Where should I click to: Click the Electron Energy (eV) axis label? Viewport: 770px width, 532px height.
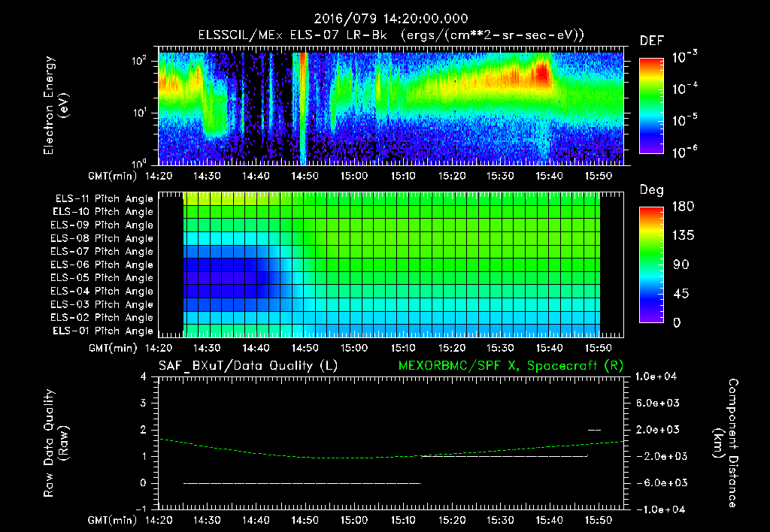point(56,105)
